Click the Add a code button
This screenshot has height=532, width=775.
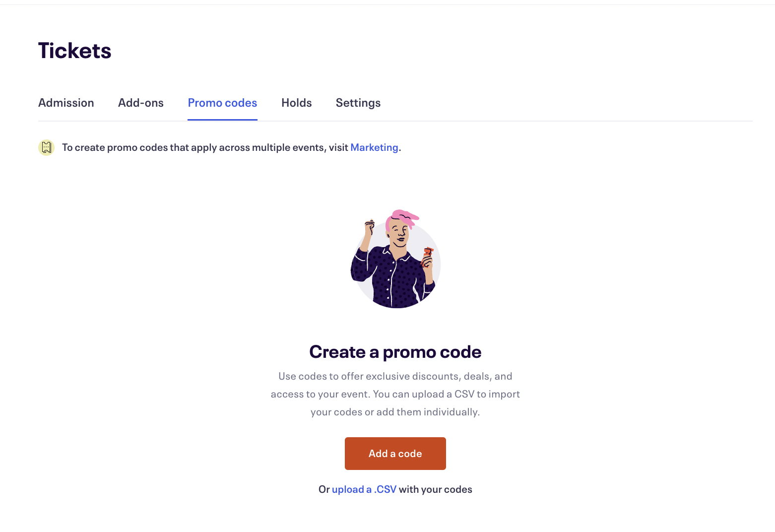point(395,454)
